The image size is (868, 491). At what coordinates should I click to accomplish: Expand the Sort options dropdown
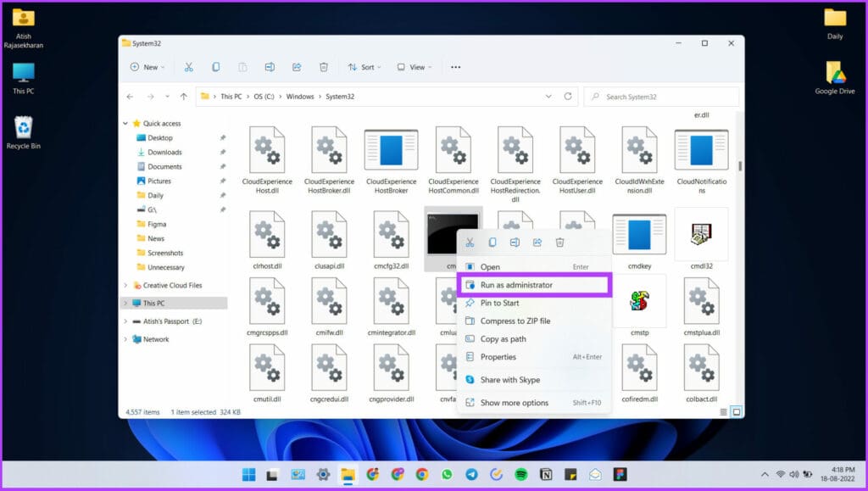(365, 66)
